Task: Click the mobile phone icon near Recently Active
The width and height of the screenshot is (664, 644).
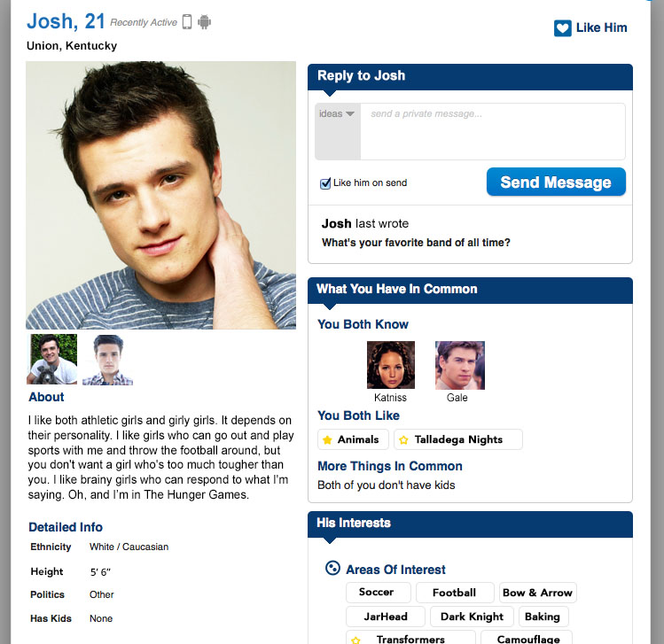Action: pyautogui.click(x=187, y=21)
